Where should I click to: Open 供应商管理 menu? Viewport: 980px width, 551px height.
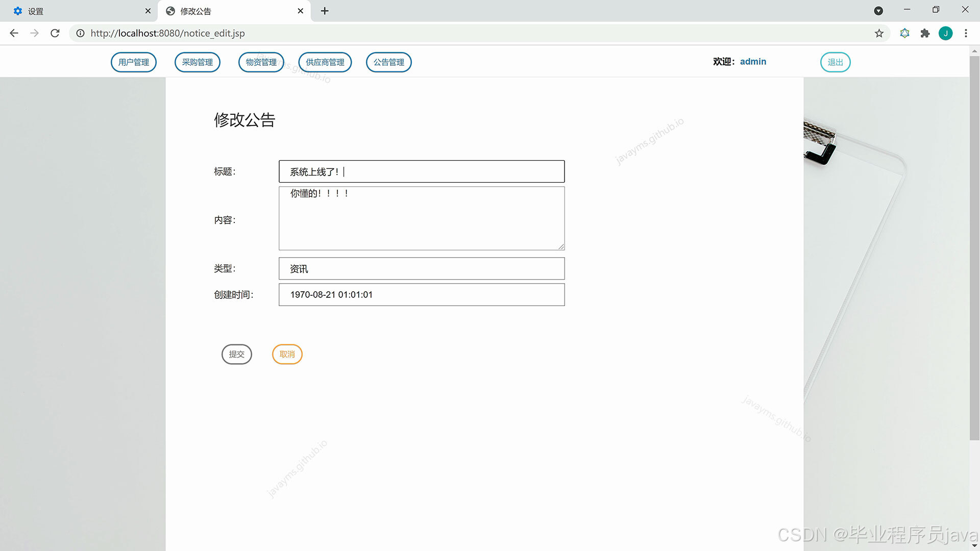tap(325, 62)
